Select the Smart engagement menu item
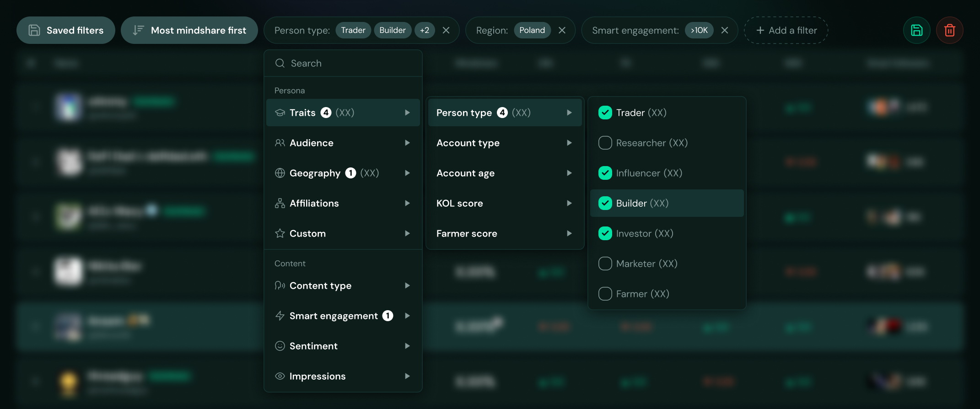This screenshot has width=980, height=409. tap(343, 316)
